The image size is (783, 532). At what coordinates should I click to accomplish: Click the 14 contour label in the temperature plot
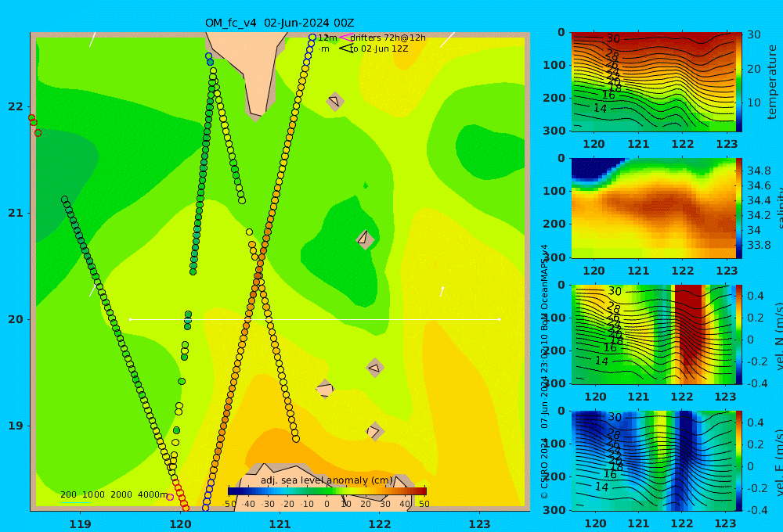click(600, 108)
